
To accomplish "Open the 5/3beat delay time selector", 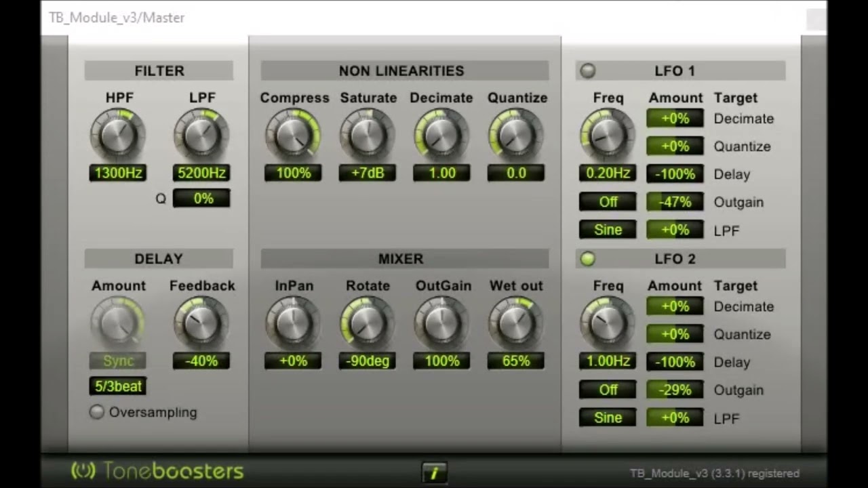I will (118, 386).
